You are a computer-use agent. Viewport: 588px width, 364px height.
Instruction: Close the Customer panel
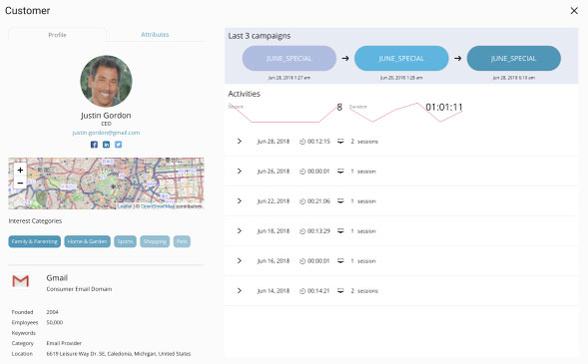(x=574, y=11)
